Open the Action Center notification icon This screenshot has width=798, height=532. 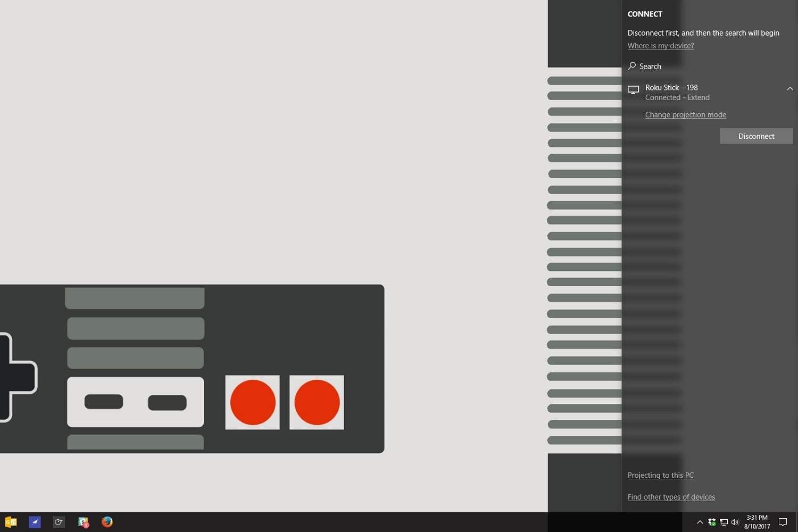[x=783, y=522]
